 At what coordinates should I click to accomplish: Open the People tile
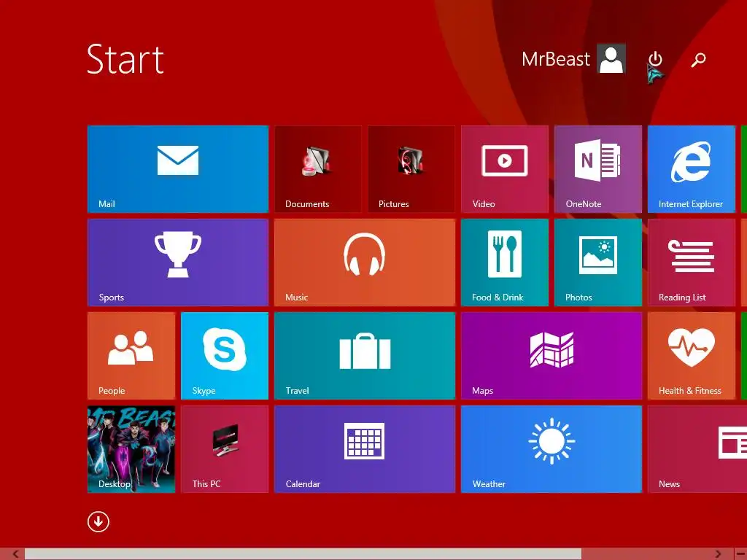click(x=131, y=356)
